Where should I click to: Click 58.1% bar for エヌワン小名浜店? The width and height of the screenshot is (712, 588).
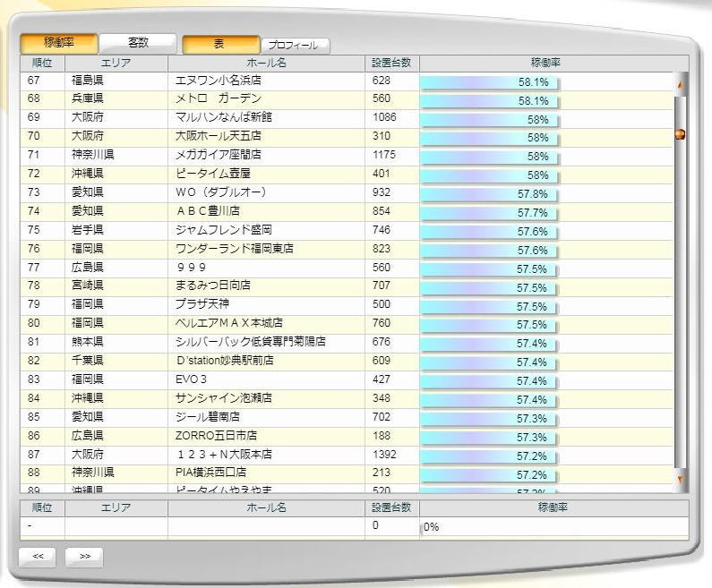(490, 83)
